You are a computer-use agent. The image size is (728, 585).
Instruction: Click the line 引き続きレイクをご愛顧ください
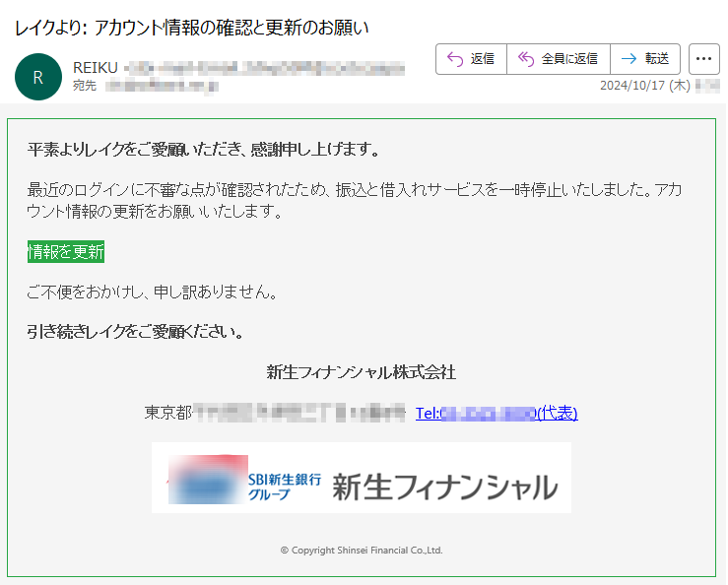135,332
